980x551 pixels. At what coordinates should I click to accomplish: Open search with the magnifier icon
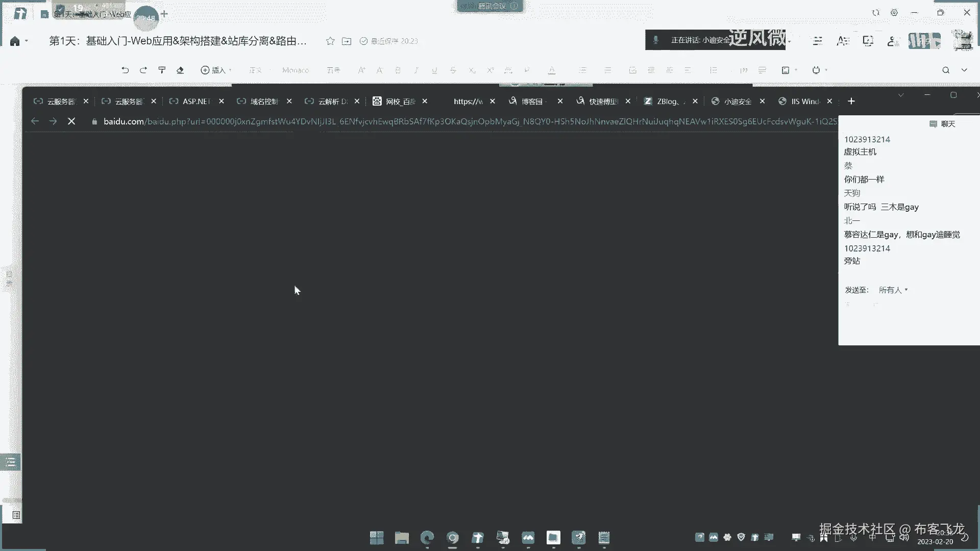[946, 70]
